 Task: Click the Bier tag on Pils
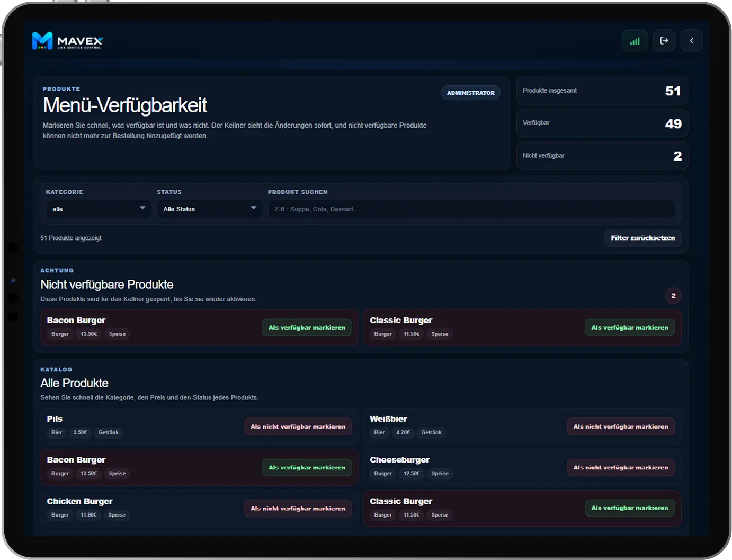tap(57, 433)
